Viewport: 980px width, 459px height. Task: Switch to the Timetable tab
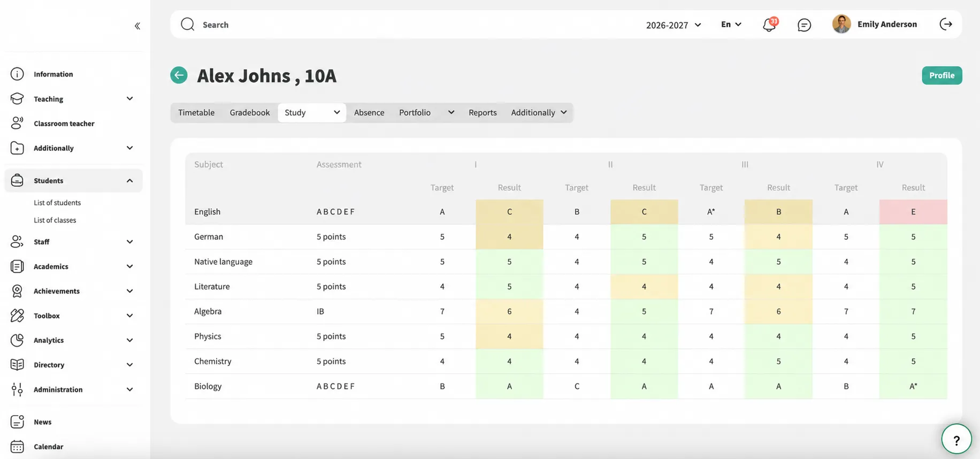pyautogui.click(x=196, y=112)
